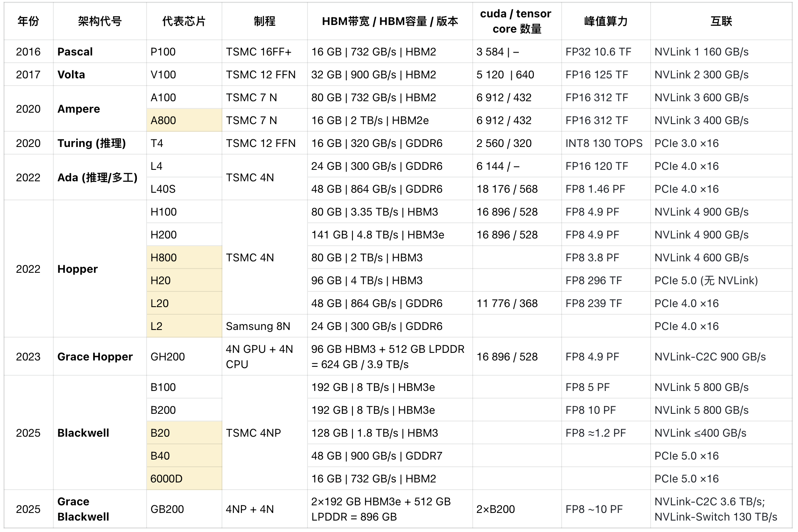Click the Grace Blackwell cell
This screenshot has width=798, height=532.
pos(100,509)
